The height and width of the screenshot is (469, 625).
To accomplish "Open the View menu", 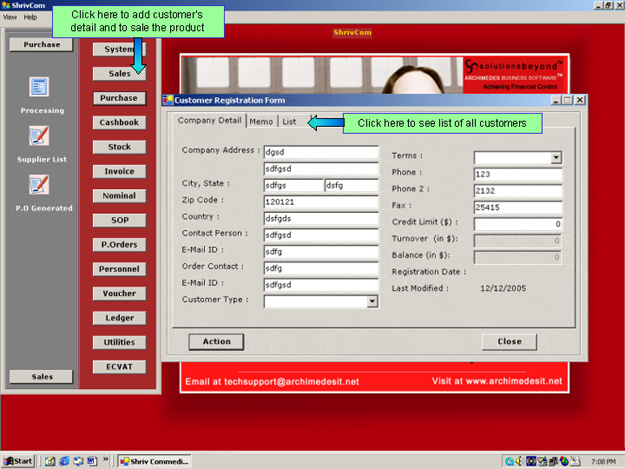I will [10, 17].
